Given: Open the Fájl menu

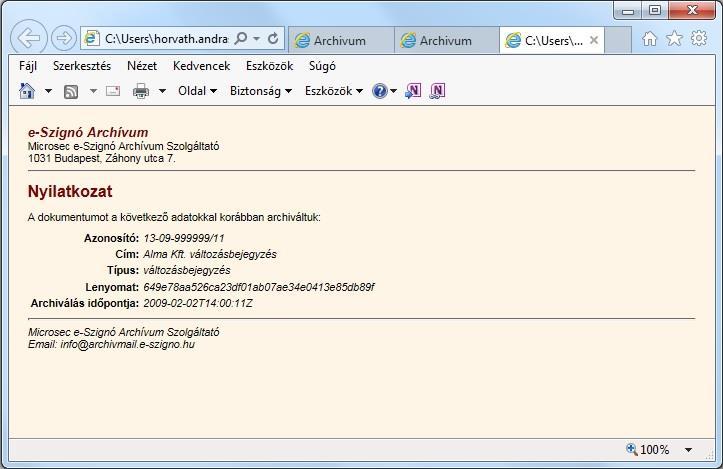Looking at the screenshot, I should pyautogui.click(x=28, y=66).
